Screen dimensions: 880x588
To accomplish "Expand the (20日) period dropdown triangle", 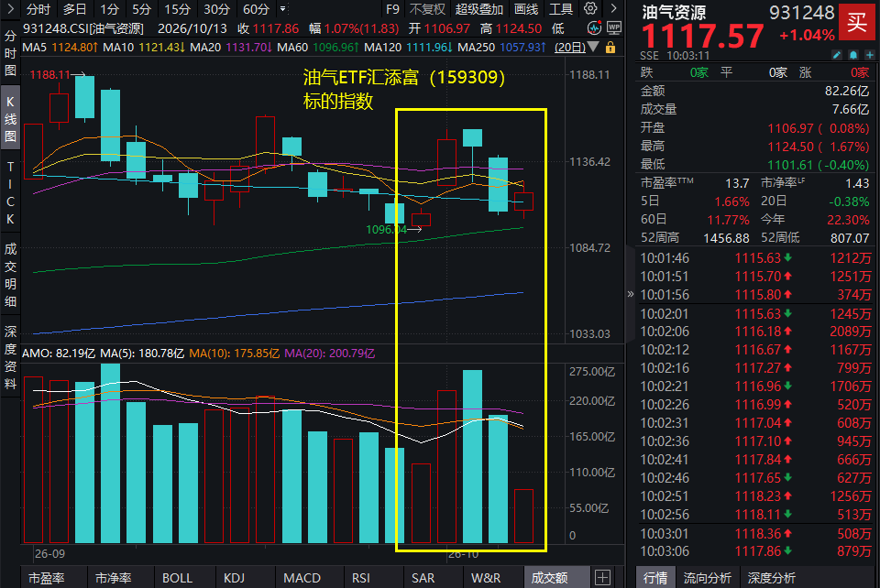I will click(x=593, y=47).
